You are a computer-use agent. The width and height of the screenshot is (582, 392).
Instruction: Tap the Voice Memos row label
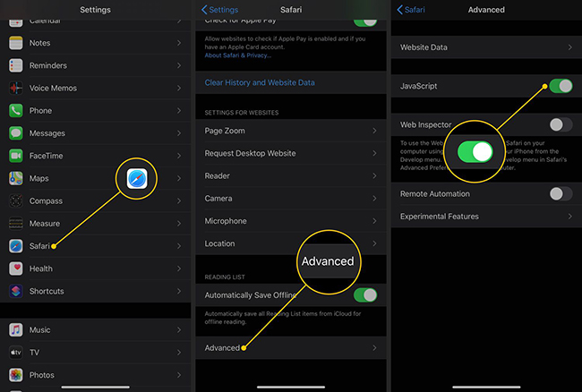click(53, 89)
